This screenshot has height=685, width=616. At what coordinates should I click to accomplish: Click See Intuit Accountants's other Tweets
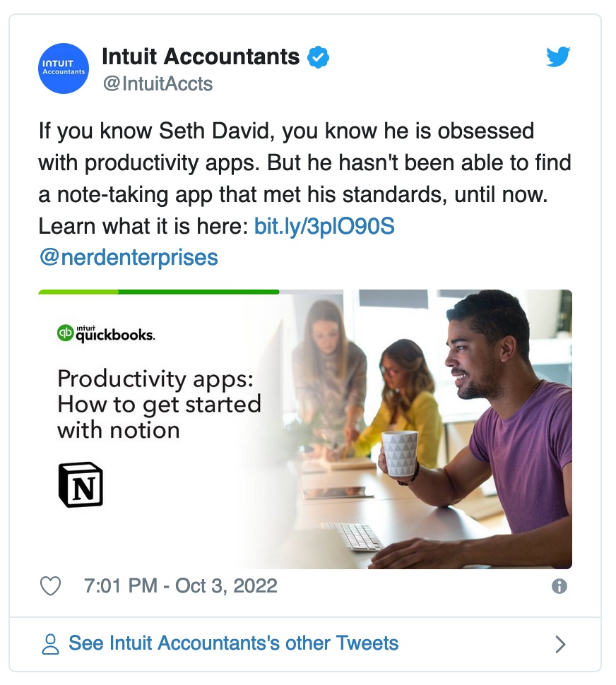pos(233,643)
